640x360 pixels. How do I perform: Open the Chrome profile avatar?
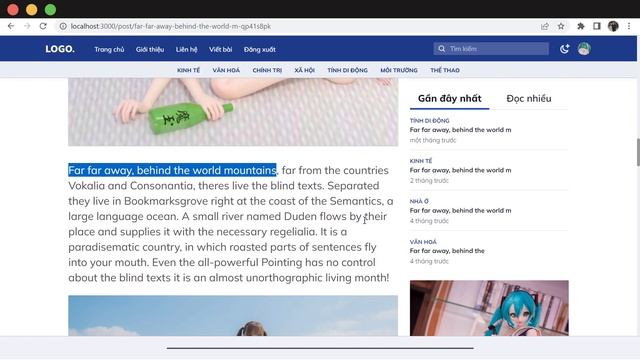pos(613,26)
